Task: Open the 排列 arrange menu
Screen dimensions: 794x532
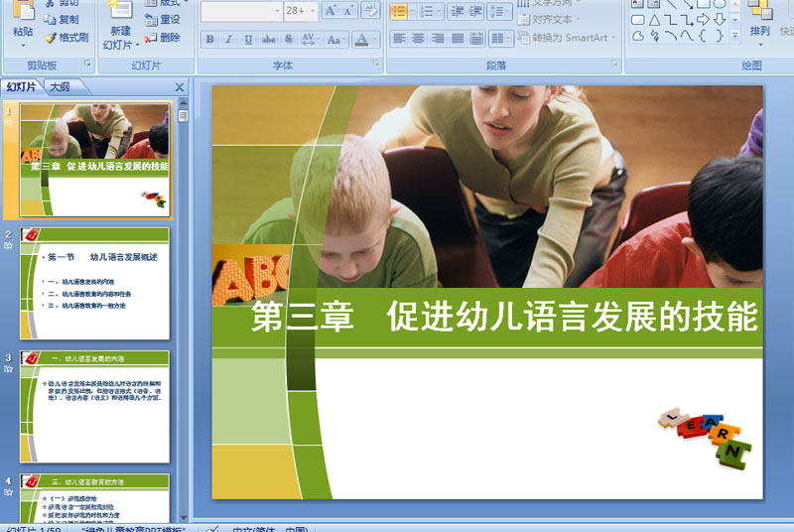Action: pos(759,23)
